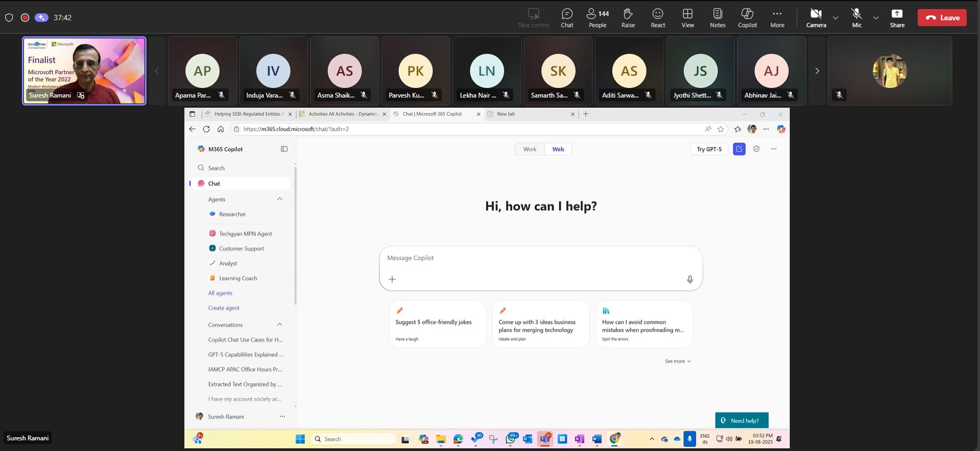Open the More options menu in Teams
Screen dimensions: 980x451
[x=777, y=18]
